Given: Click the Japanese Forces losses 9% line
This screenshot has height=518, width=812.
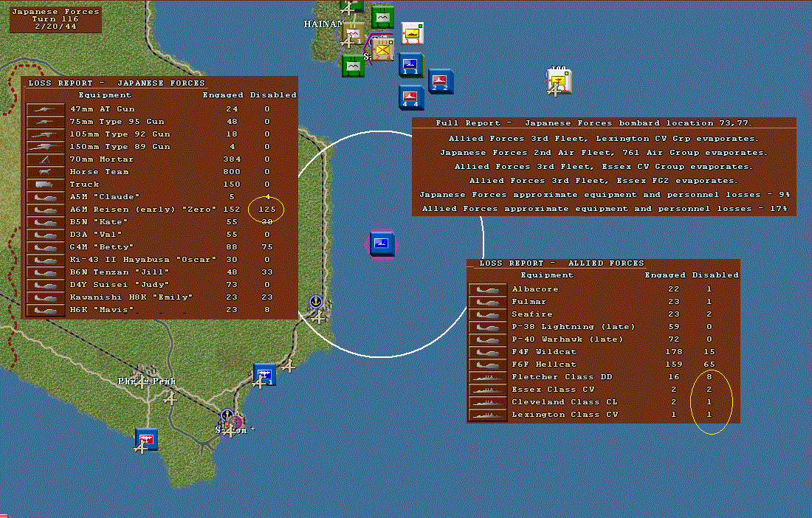Looking at the screenshot, I should pos(605,195).
